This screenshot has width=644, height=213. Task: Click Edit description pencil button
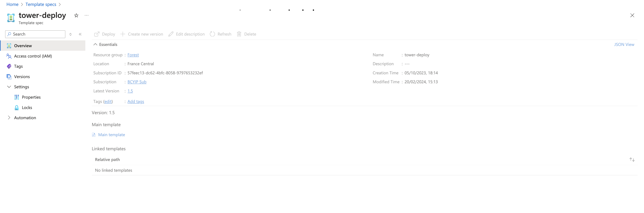[187, 34]
